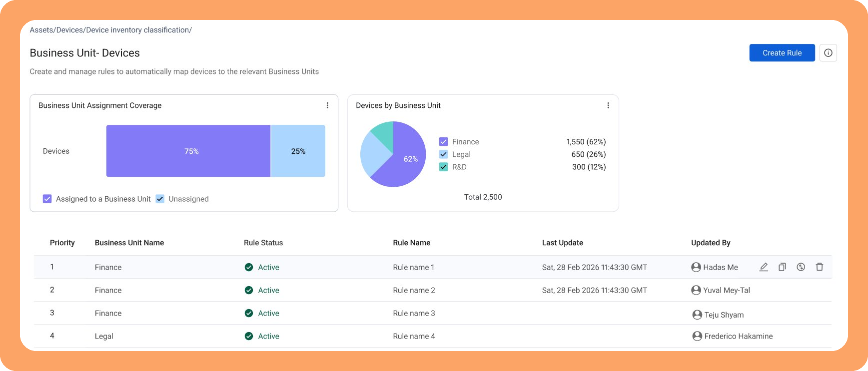
Task: Click the 75% assigned bar segment
Action: click(188, 151)
